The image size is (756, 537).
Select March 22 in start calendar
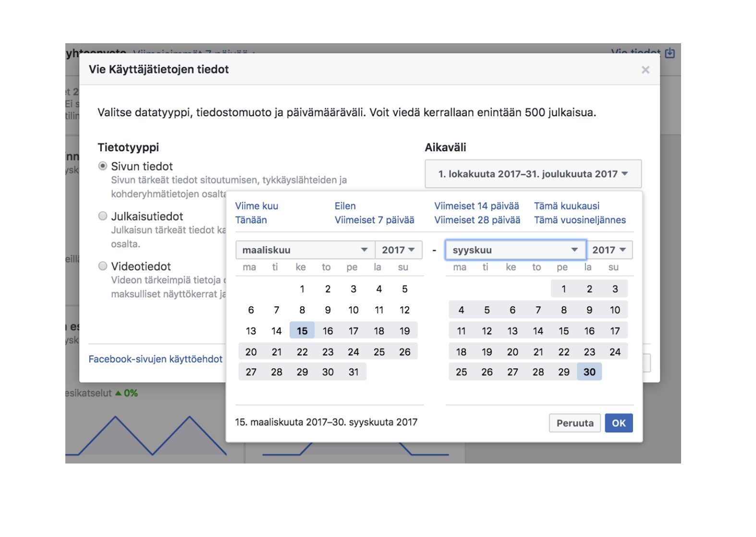[302, 352]
